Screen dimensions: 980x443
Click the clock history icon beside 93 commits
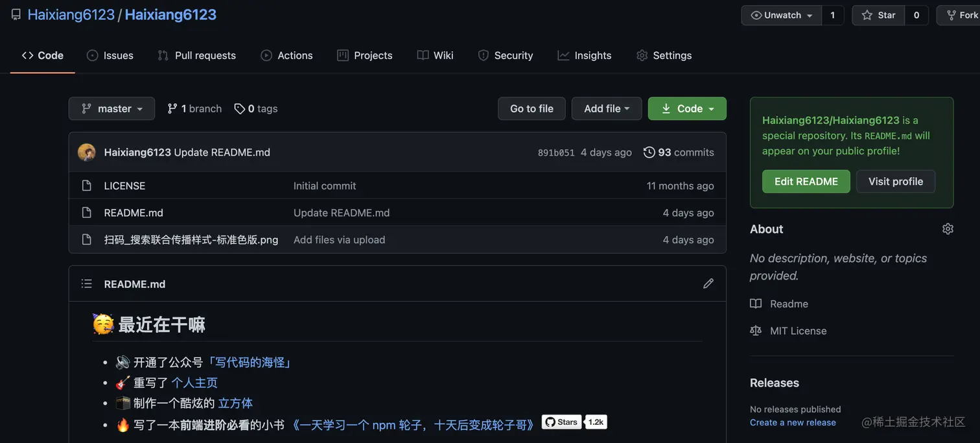[649, 152]
